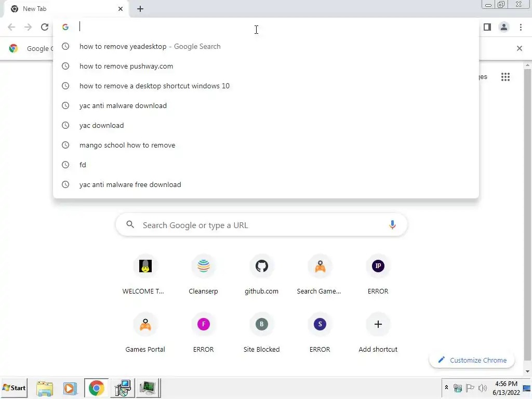Viewport: 532px width, 399px height.
Task: Close the New Tab tab
Action: [121, 9]
